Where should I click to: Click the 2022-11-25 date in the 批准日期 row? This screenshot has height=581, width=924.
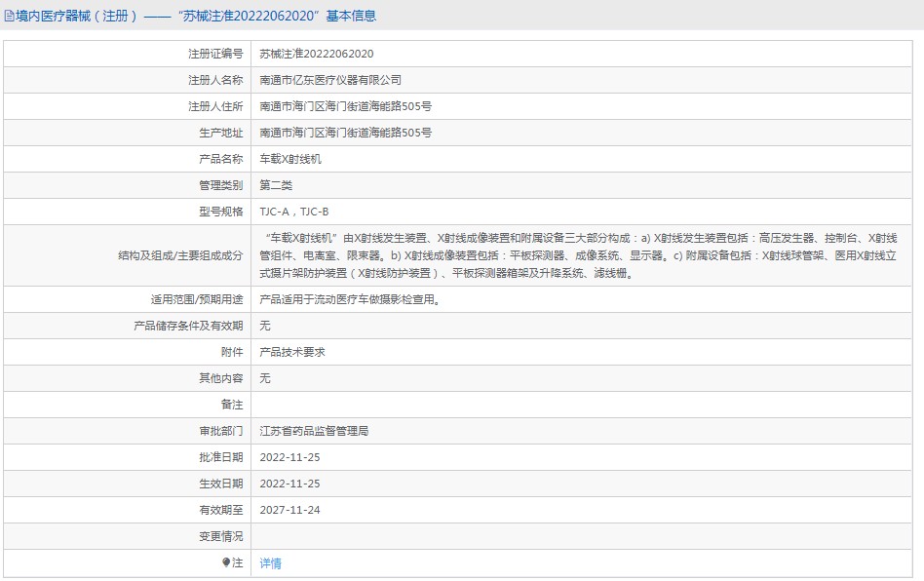[x=289, y=458]
